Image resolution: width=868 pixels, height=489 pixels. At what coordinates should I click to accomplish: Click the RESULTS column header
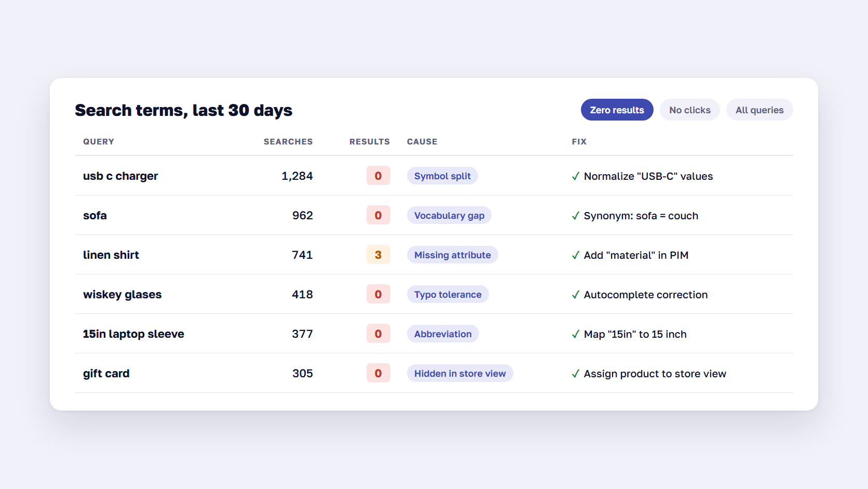(370, 141)
